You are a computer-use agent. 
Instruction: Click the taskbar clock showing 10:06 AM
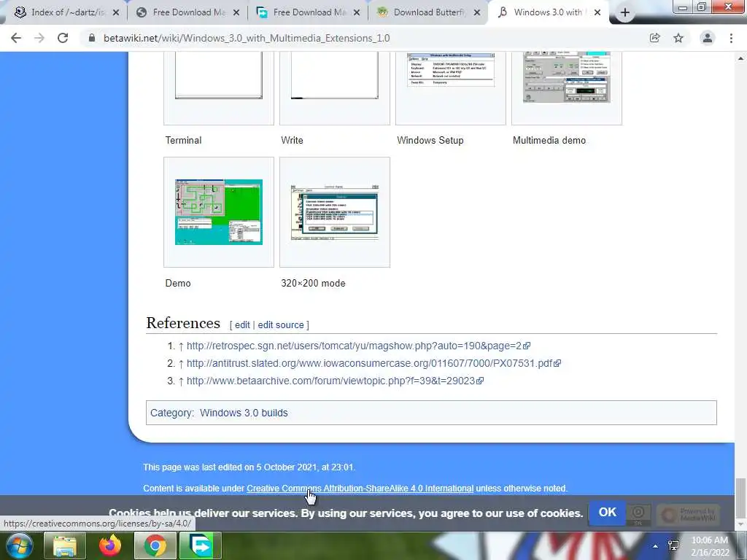(710, 546)
